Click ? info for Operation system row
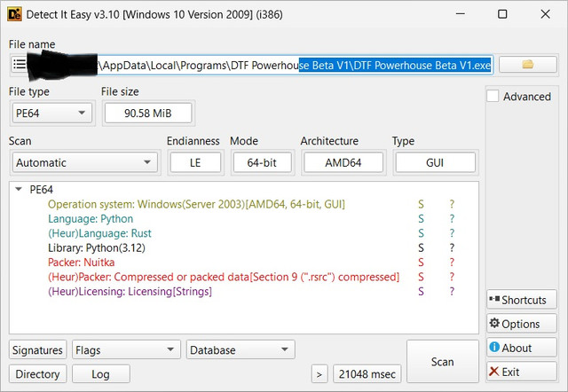Image resolution: width=568 pixels, height=392 pixels. click(x=452, y=204)
